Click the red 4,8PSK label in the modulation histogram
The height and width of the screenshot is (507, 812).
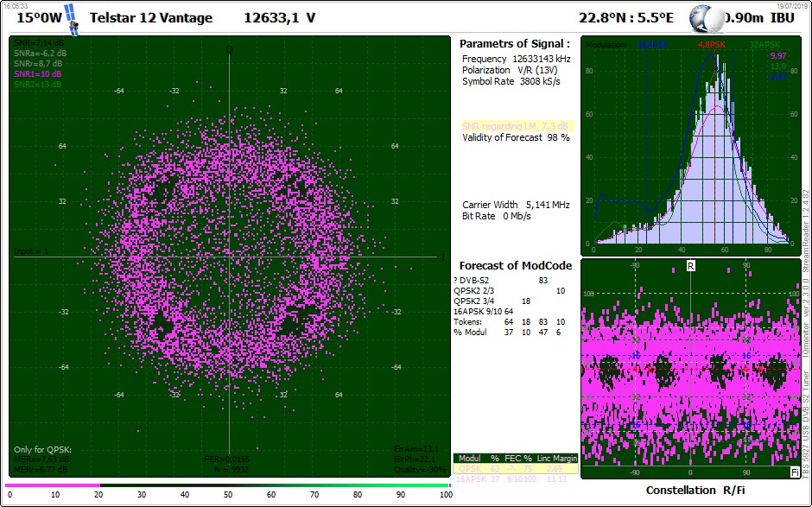712,45
